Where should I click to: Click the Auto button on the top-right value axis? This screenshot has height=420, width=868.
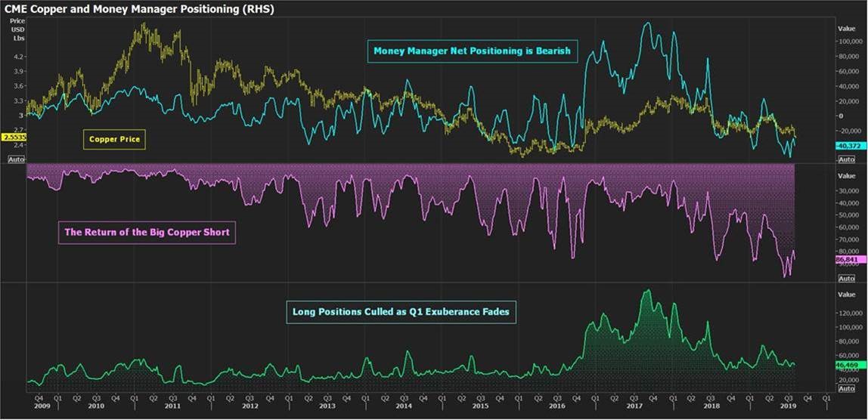click(846, 159)
